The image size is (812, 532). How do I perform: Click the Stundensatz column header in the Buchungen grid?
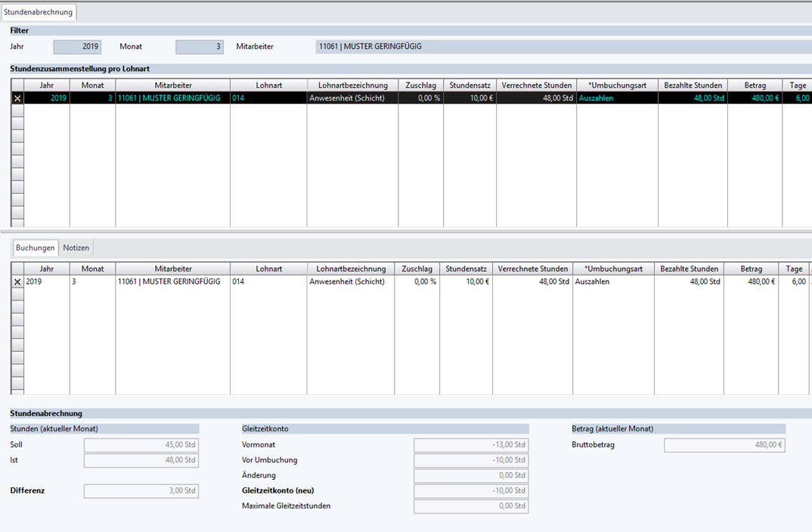click(x=466, y=269)
